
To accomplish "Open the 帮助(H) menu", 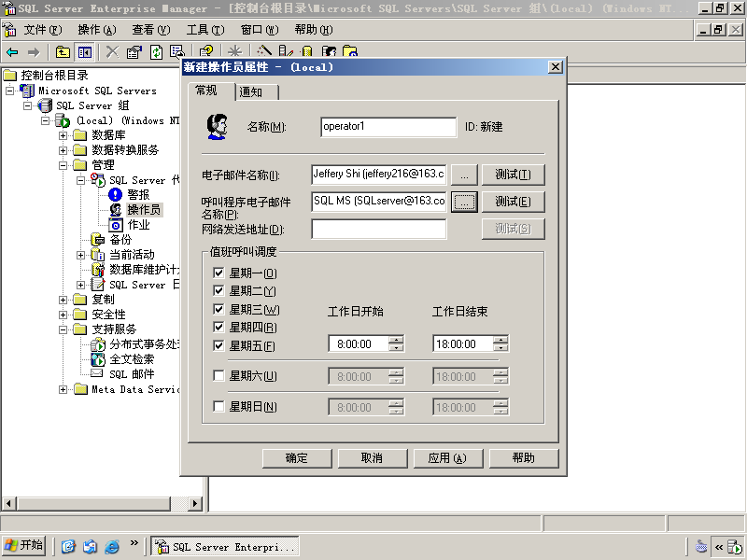I will click(314, 30).
